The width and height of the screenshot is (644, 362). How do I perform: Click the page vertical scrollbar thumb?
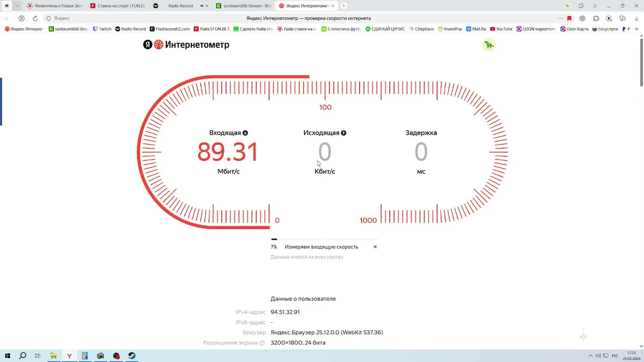coord(641,61)
